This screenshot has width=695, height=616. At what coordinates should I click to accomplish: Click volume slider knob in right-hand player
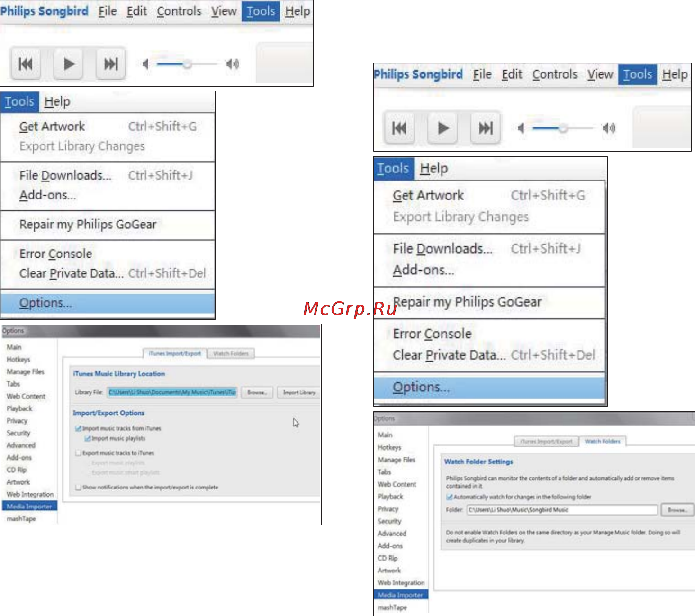pyautogui.click(x=563, y=128)
